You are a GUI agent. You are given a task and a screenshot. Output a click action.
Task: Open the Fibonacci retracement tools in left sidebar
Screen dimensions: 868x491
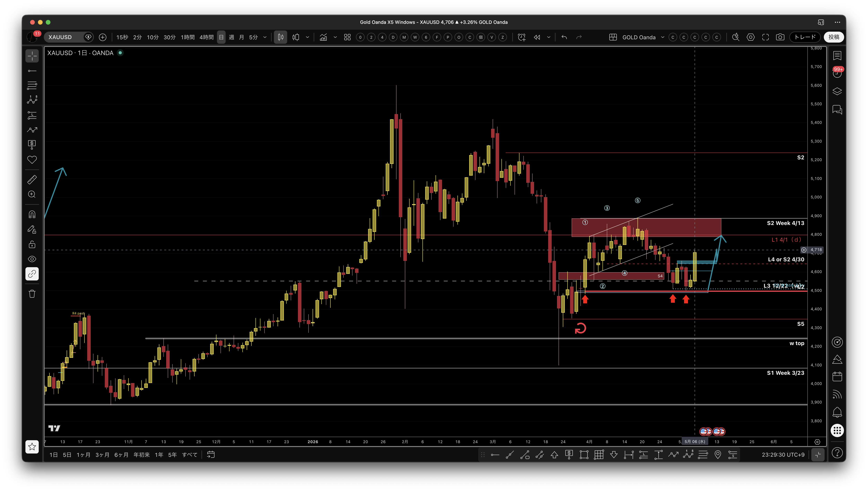tap(32, 86)
